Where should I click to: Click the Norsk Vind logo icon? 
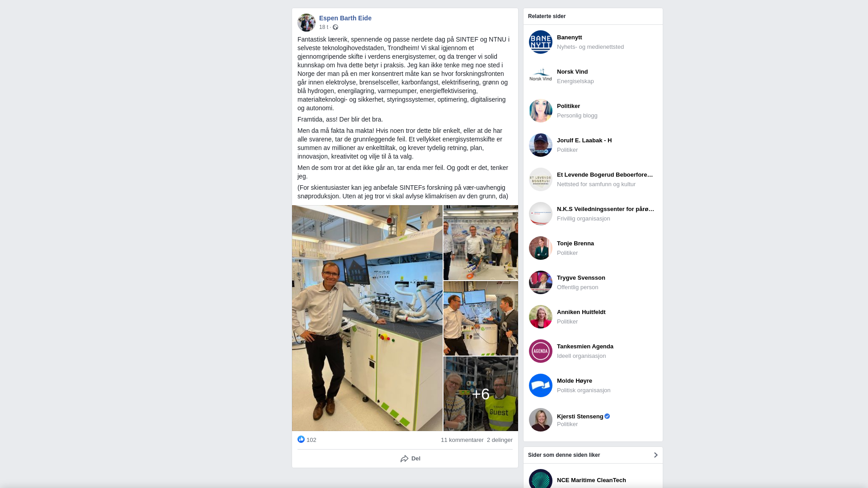[541, 76]
